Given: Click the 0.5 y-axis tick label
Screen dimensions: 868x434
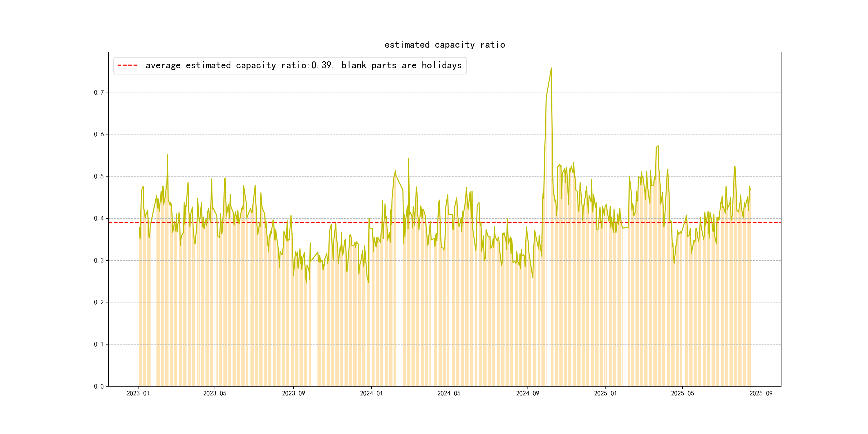Looking at the screenshot, I should [99, 176].
